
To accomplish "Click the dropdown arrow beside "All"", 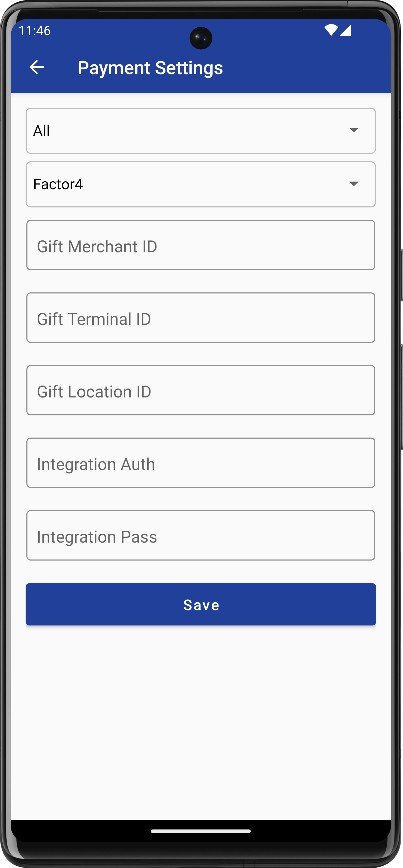I will point(353,130).
